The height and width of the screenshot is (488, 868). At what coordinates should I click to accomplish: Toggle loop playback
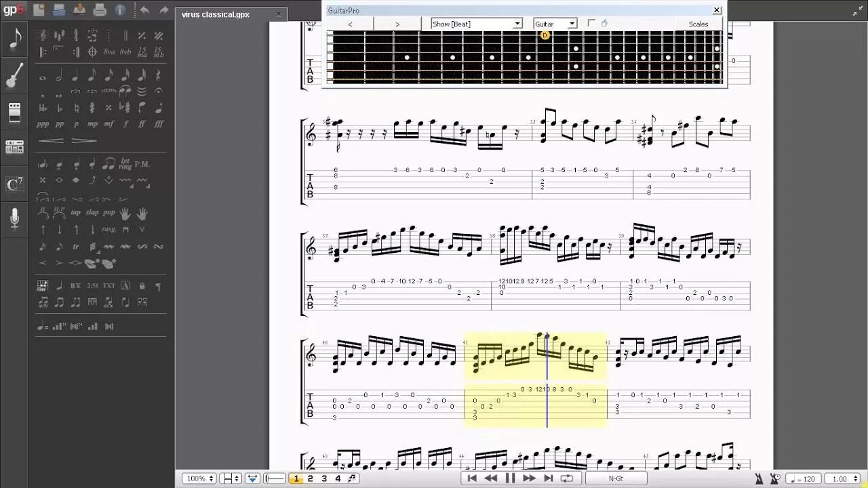click(x=567, y=479)
